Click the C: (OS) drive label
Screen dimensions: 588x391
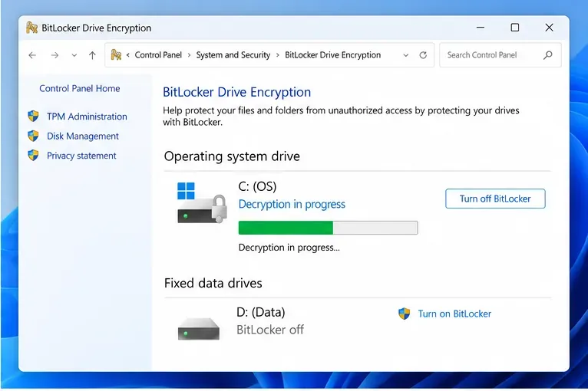pos(257,186)
